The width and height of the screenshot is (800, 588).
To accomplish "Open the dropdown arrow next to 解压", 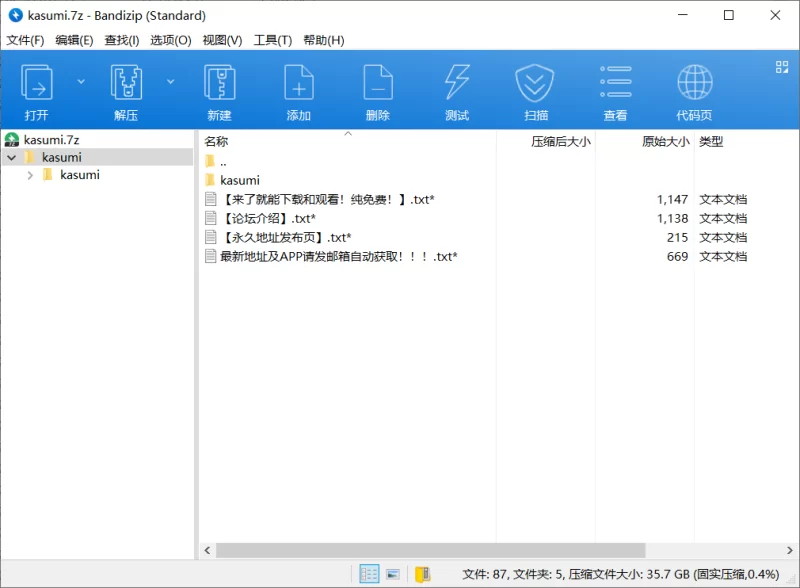I will click(x=170, y=82).
